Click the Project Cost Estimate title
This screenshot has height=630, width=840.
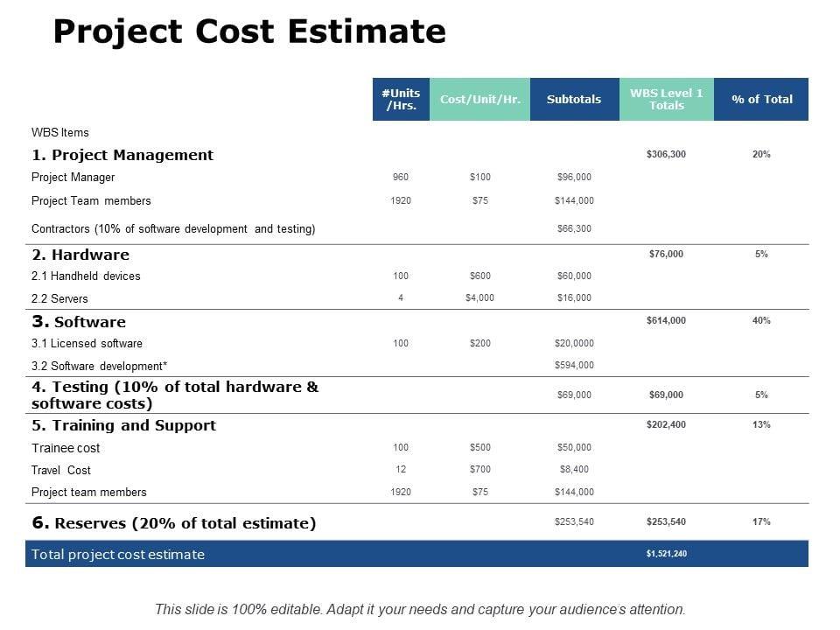click(249, 32)
